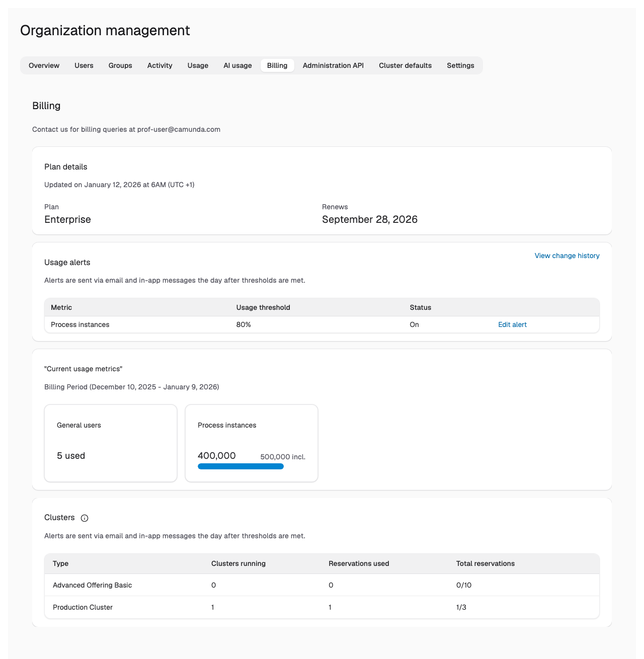
Task: Click the Usage threshold column header
Action: click(263, 307)
